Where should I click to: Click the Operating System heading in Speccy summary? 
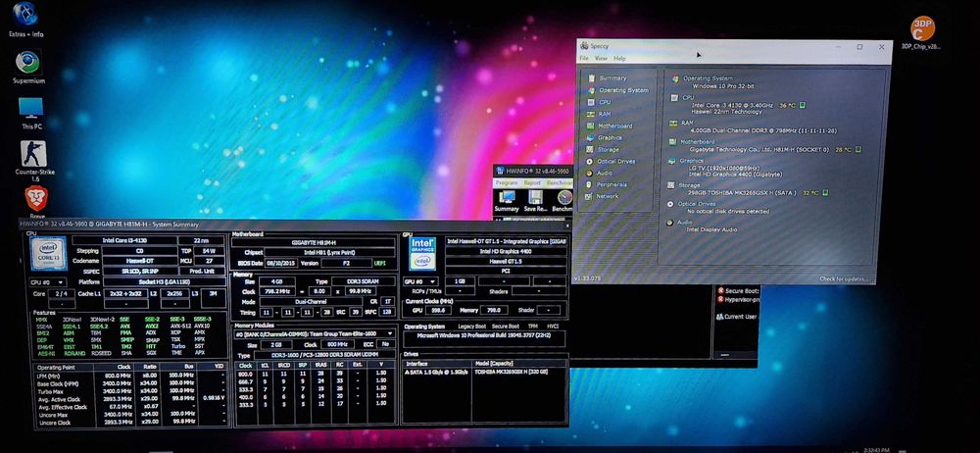point(708,78)
